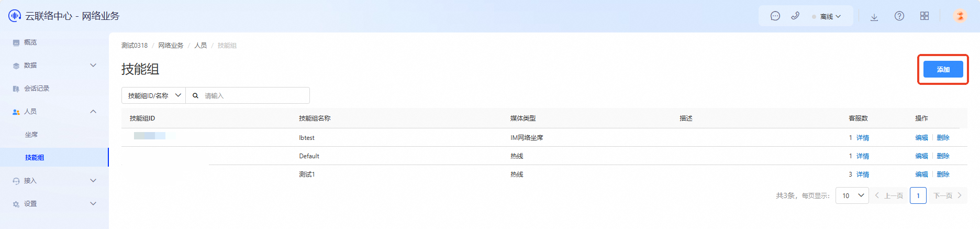This screenshot has height=229, width=980.
Task: Open the page size 10 dropdown
Action: [852, 195]
